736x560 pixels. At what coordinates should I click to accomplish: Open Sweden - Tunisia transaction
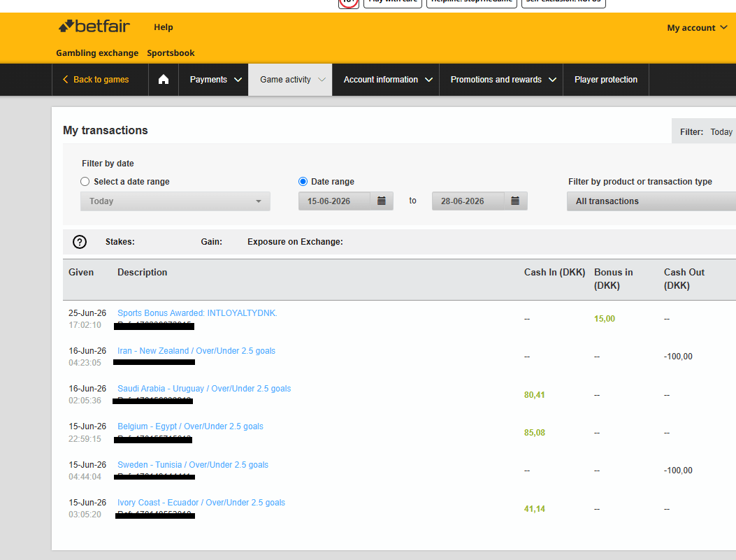click(x=193, y=465)
